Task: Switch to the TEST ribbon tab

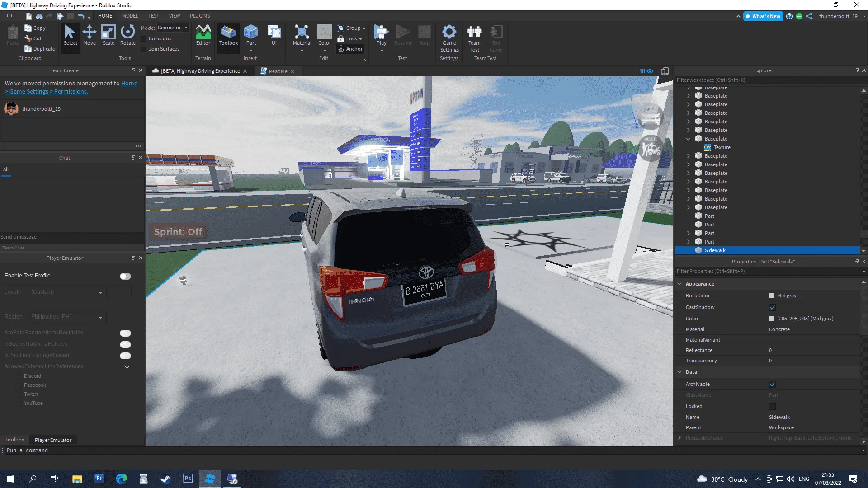Action: [154, 16]
